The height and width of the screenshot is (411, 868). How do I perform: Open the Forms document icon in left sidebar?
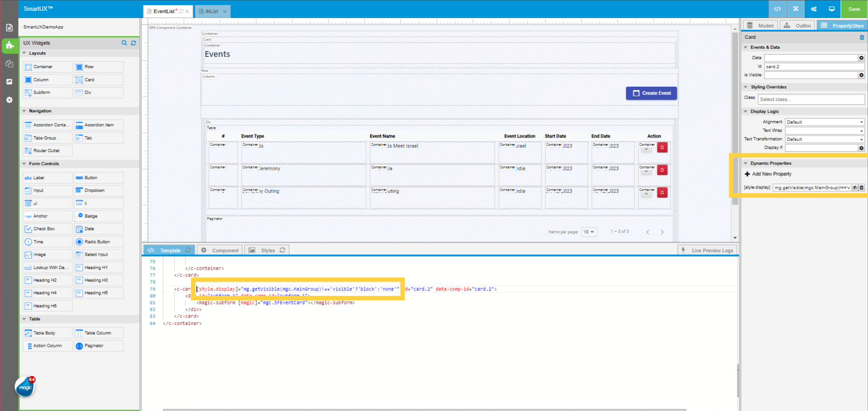9,28
